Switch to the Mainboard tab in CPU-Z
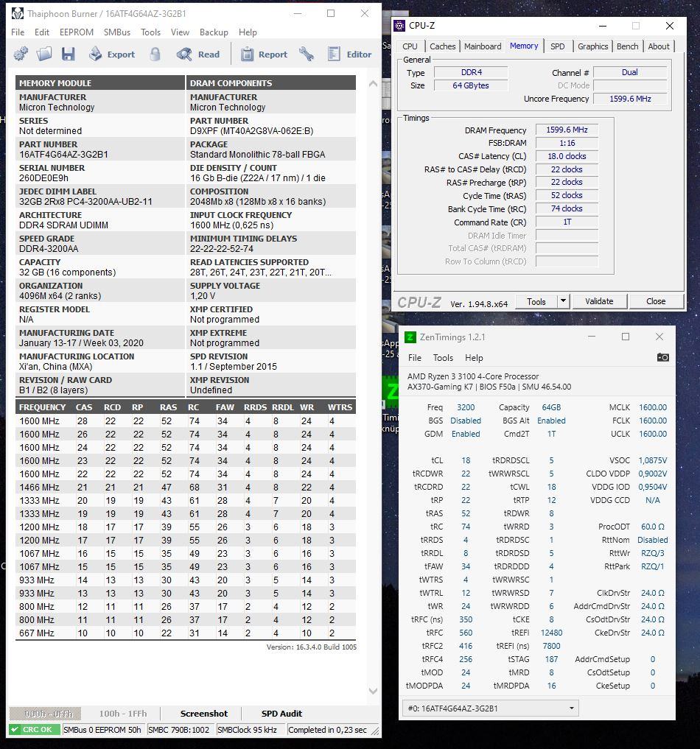Viewport: 700px width, 749px height. tap(483, 46)
